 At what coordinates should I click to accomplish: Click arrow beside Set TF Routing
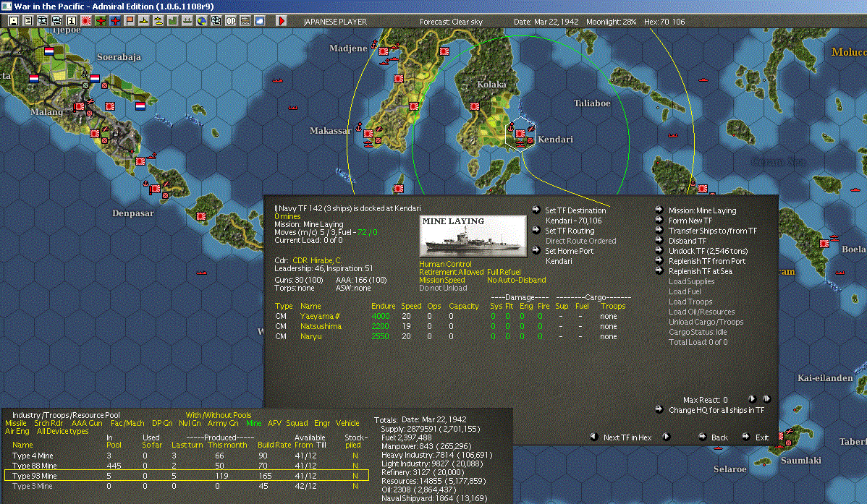536,230
